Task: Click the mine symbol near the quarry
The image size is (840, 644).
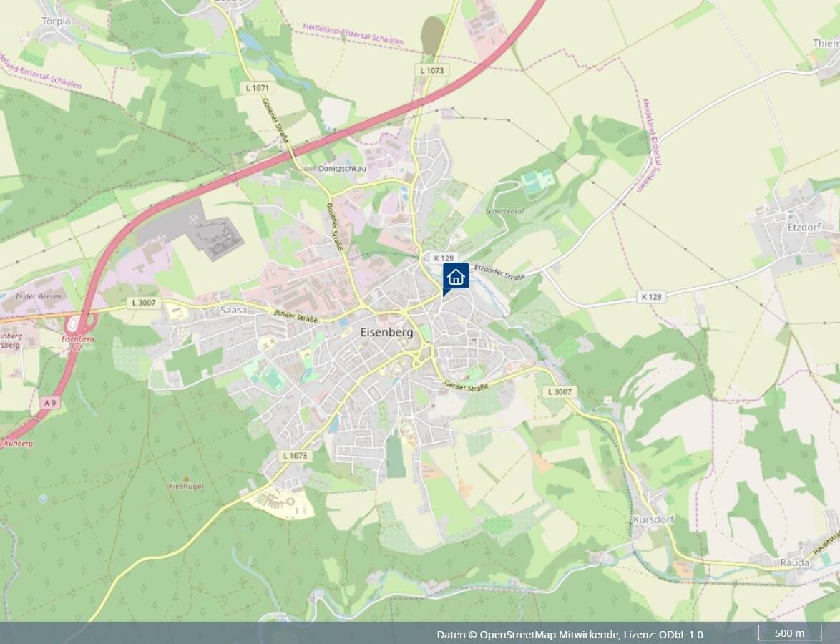Action: (194, 218)
